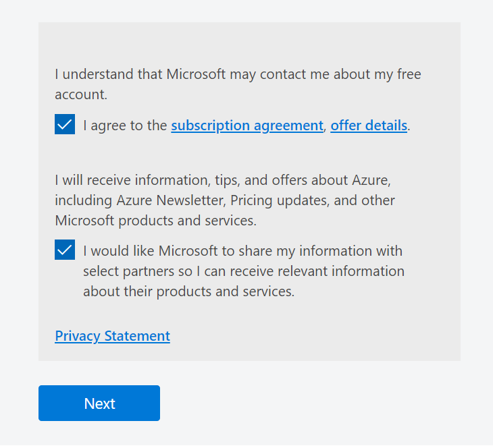Uncheck the subscription agreement checkbox
The height and width of the screenshot is (448, 493).
pyautogui.click(x=65, y=125)
